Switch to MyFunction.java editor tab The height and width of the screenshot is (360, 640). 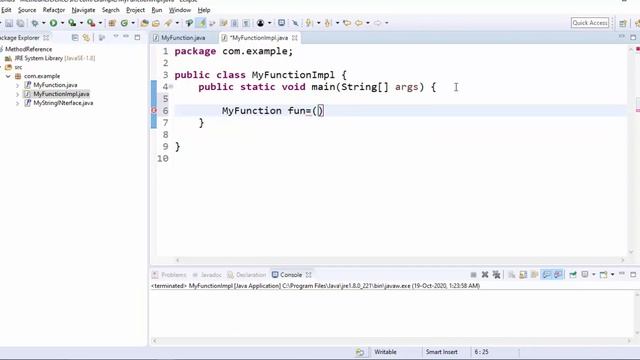[183, 38]
